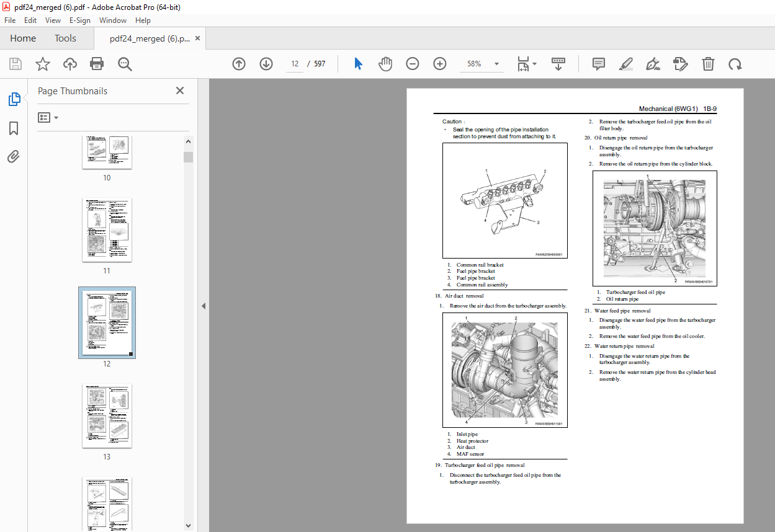Click the turbocharger air duct illustration

(x=505, y=370)
